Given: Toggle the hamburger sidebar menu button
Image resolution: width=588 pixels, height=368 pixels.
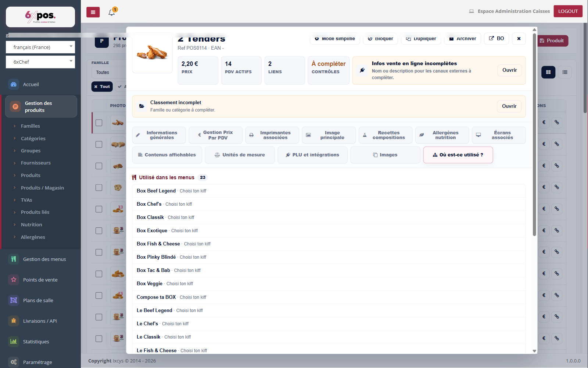Looking at the screenshot, I should coord(93,12).
